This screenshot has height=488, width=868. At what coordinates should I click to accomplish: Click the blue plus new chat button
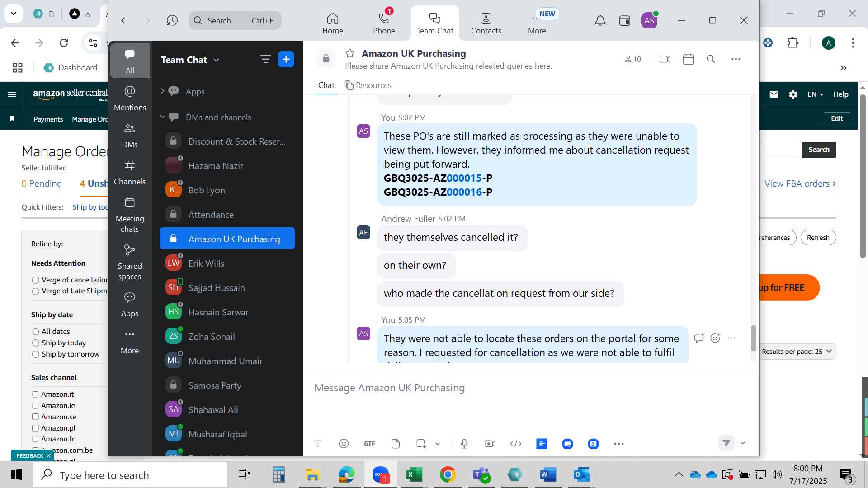(286, 59)
